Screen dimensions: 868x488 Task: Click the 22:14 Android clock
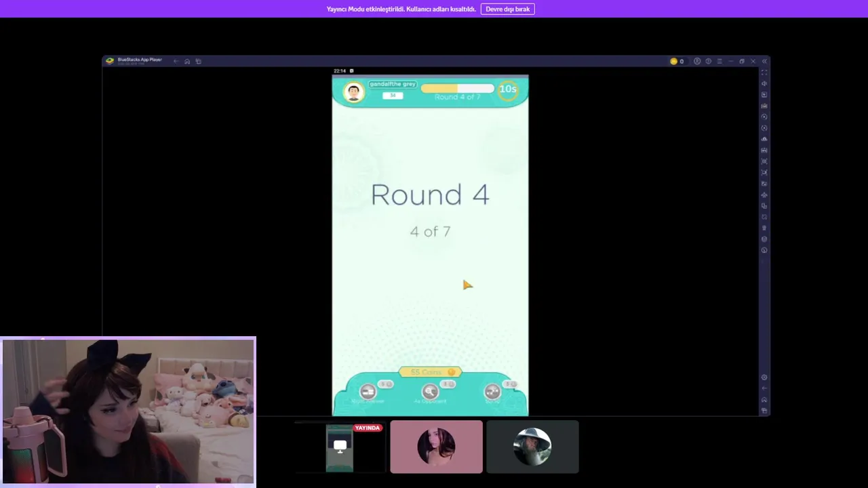[340, 70]
